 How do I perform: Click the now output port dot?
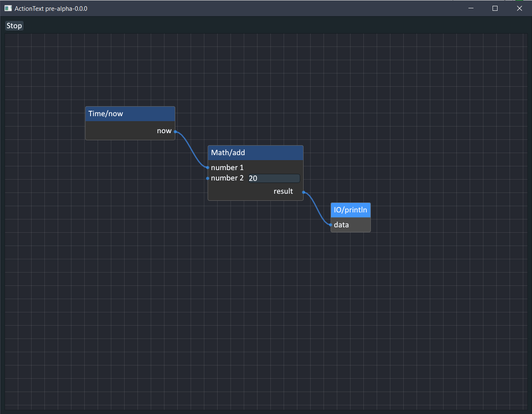click(x=175, y=132)
